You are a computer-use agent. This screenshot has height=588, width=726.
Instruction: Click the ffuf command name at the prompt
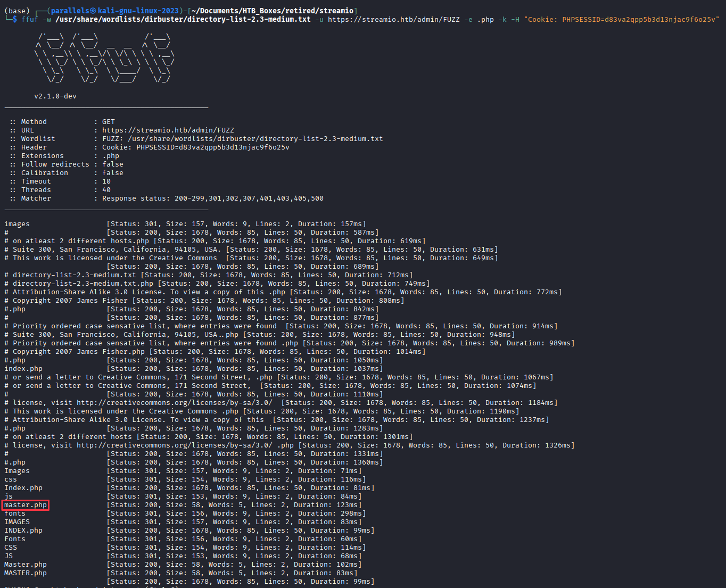click(30, 19)
